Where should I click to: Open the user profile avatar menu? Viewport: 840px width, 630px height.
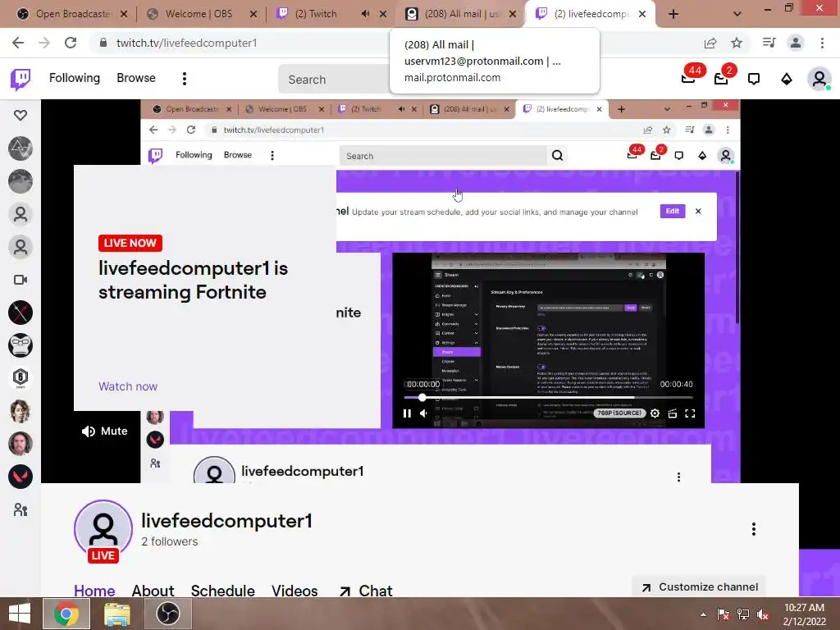(x=819, y=79)
